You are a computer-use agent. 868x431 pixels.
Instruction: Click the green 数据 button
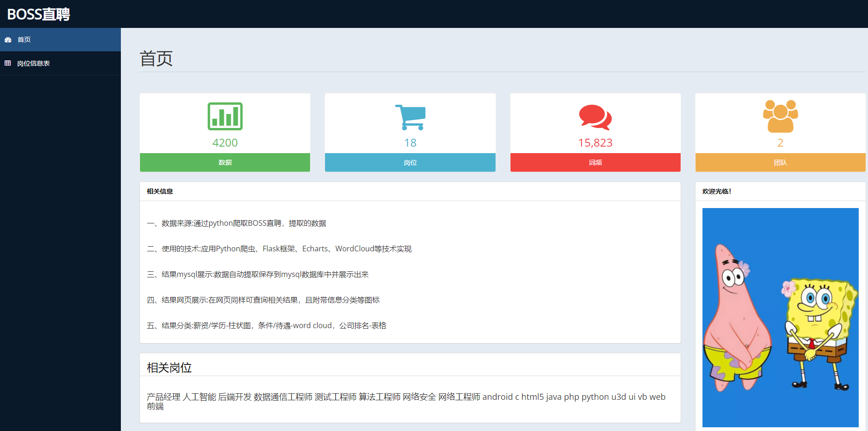click(x=225, y=162)
